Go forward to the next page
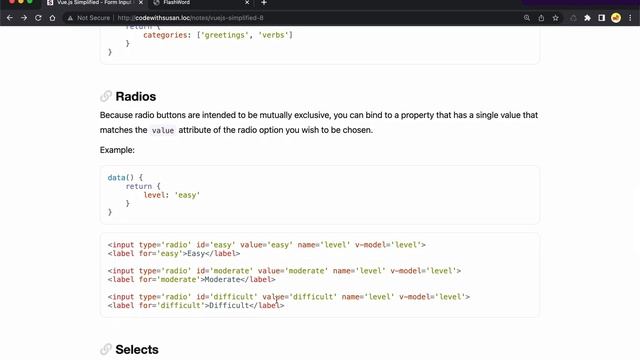This screenshot has height=360, width=640. (x=24, y=18)
